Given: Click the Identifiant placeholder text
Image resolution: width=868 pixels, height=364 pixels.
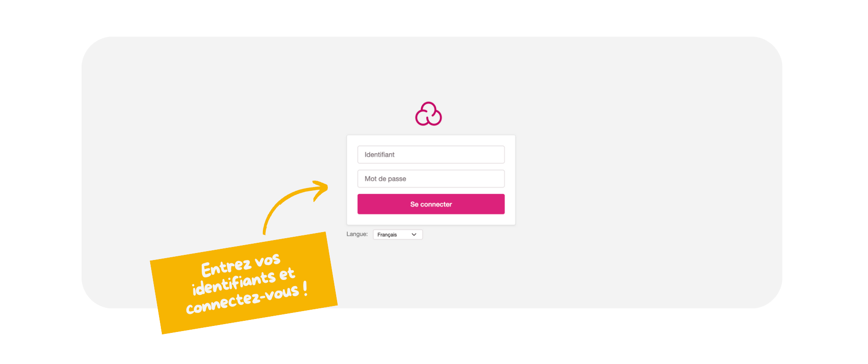Looking at the screenshot, I should (x=379, y=155).
